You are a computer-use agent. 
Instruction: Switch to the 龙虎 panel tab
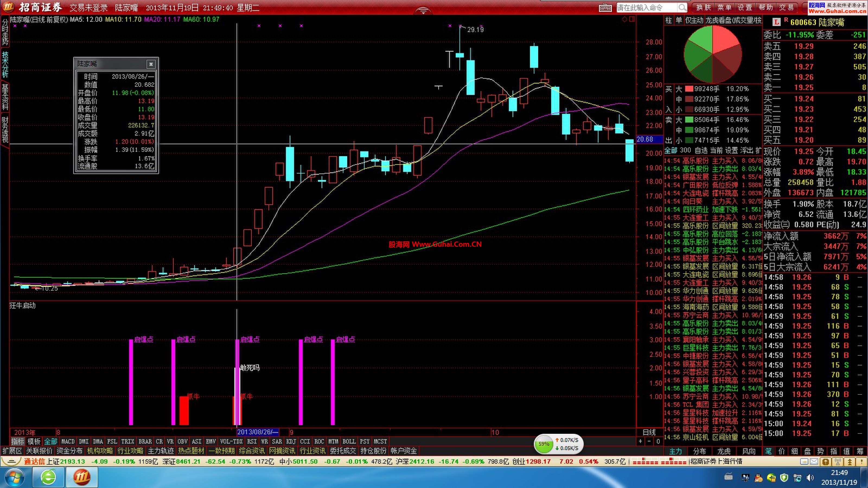click(724, 451)
